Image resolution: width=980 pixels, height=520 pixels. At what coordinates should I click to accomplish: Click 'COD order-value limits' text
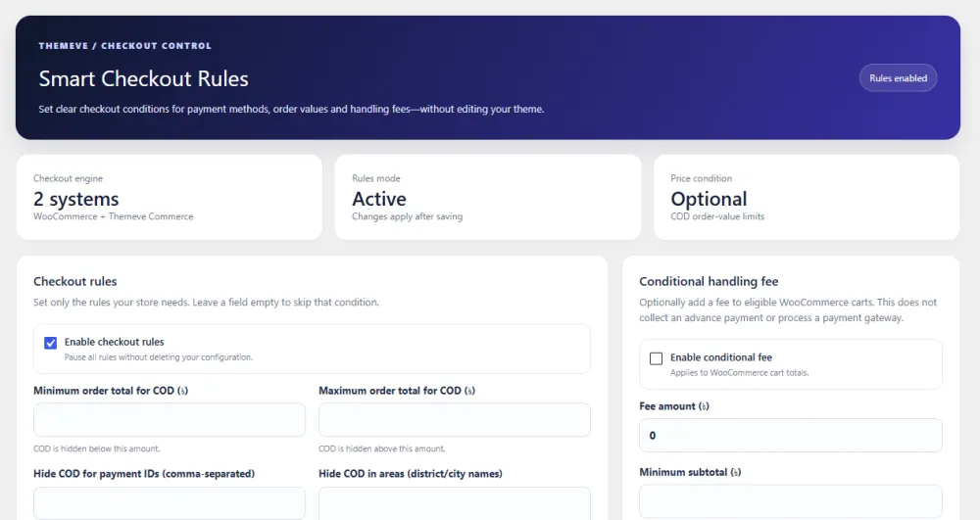click(x=717, y=216)
